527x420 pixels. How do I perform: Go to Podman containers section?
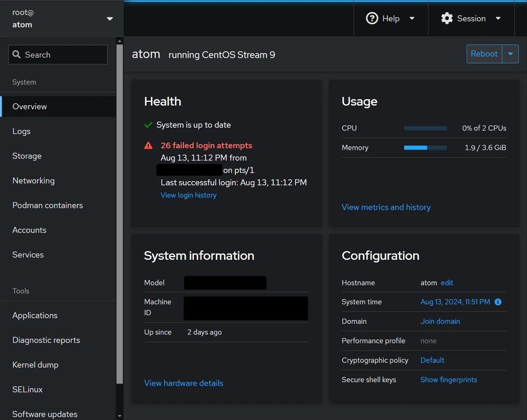click(x=48, y=206)
